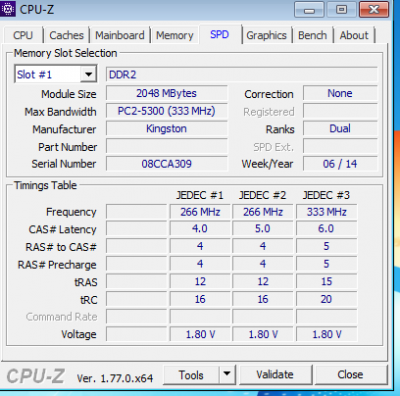Open the About tab
The image size is (400, 396).
[x=354, y=35]
